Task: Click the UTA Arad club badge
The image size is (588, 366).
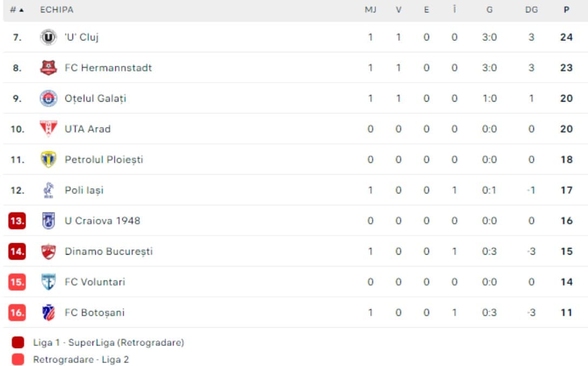Action: (49, 129)
